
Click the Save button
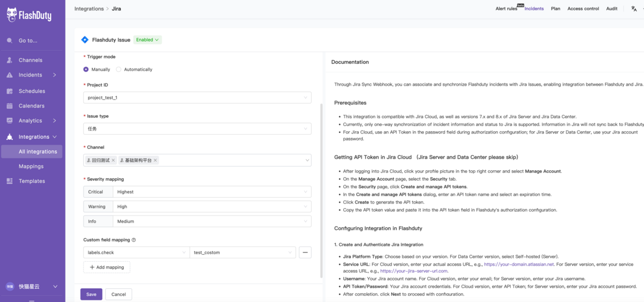[x=91, y=294]
